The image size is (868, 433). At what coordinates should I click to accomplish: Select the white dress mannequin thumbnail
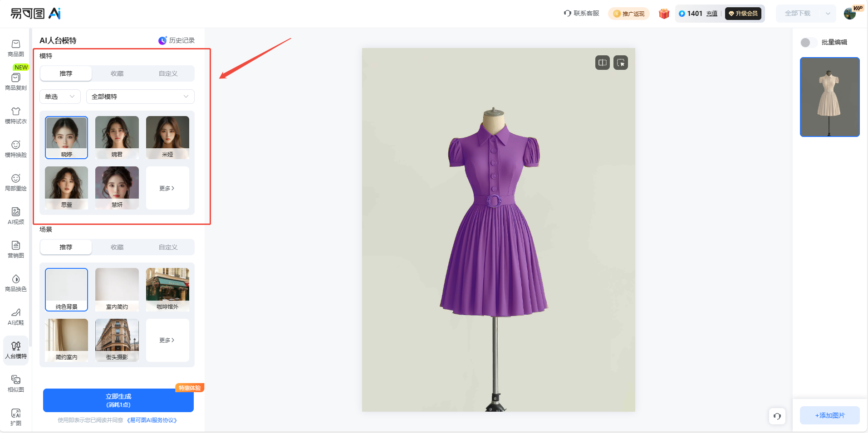pos(830,97)
